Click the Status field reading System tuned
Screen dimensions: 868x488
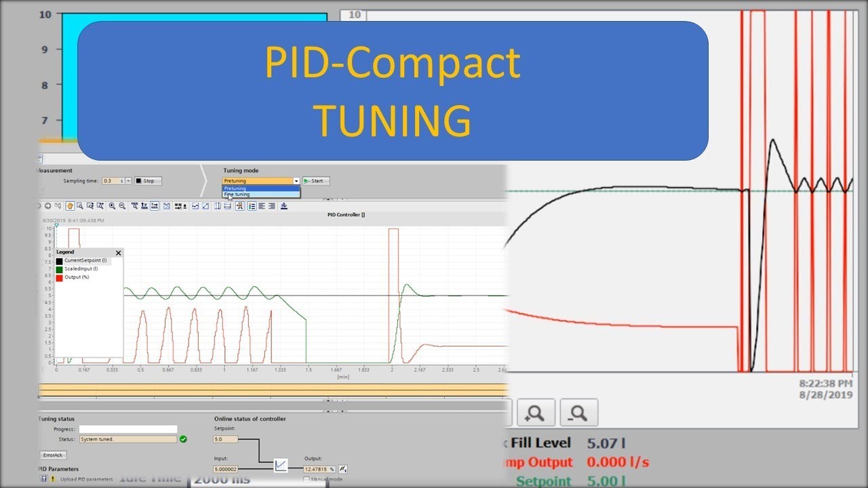(x=127, y=439)
